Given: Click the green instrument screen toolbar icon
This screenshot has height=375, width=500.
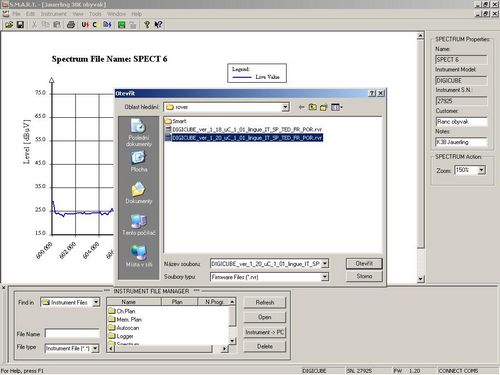Looking at the screenshot, I should point(122,25).
